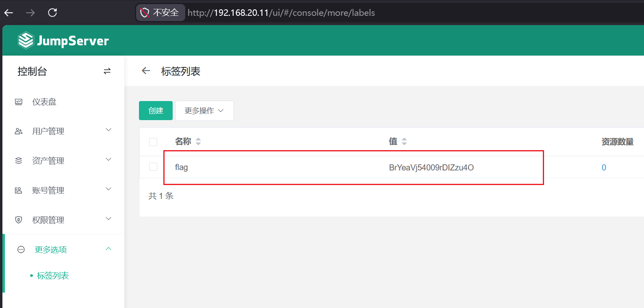
Task: Expand the 用户管理 menu
Action: pyautogui.click(x=63, y=131)
